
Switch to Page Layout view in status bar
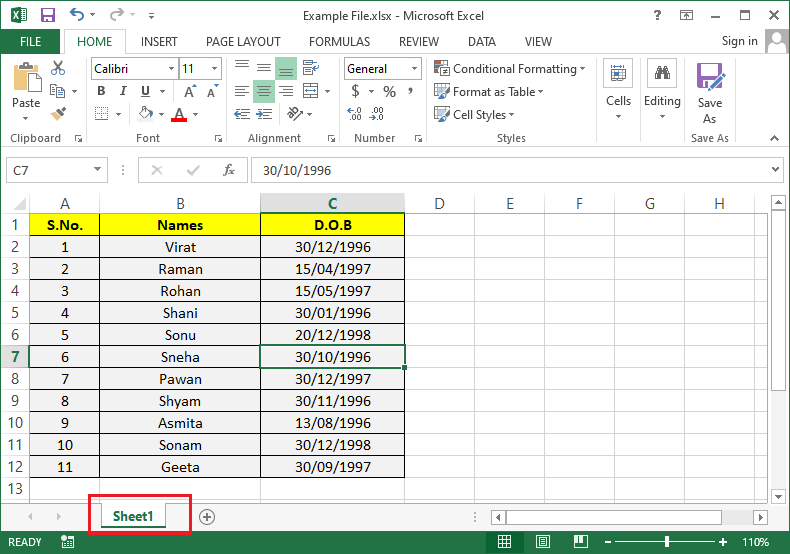[x=543, y=542]
